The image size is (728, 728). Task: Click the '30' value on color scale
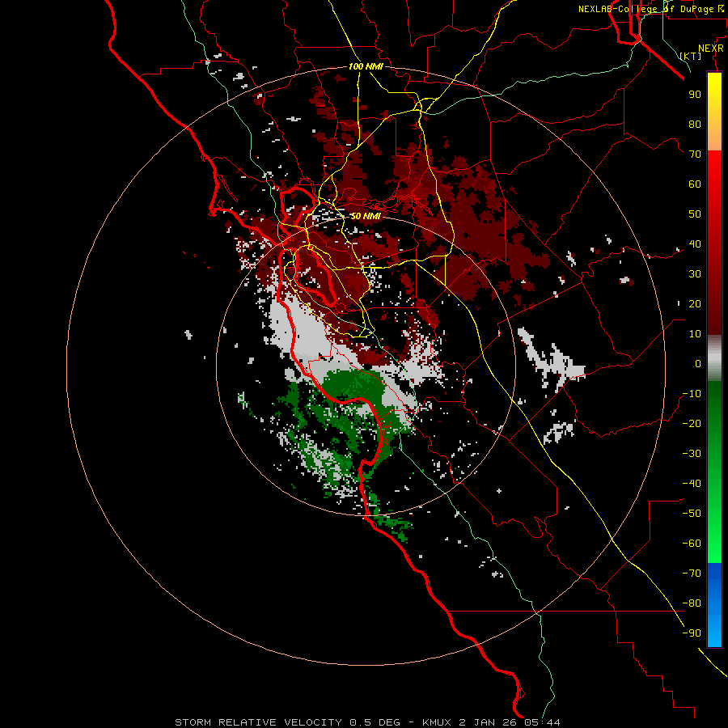coord(695,274)
